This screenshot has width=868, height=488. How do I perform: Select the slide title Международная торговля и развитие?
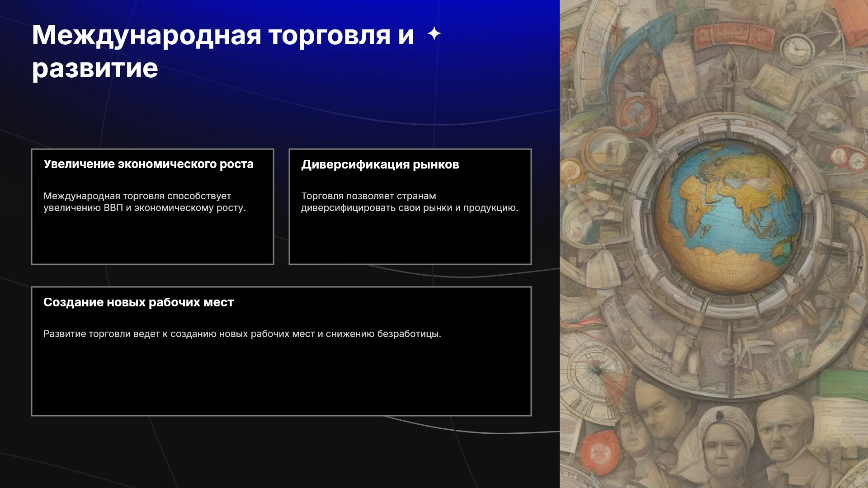223,52
